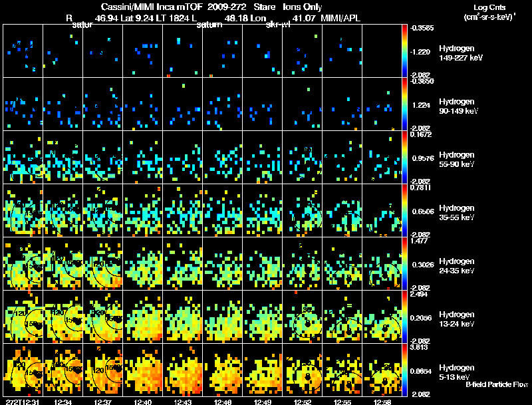
Task: Click the Hydrogen 55-90 keV row label
Action: (457, 160)
